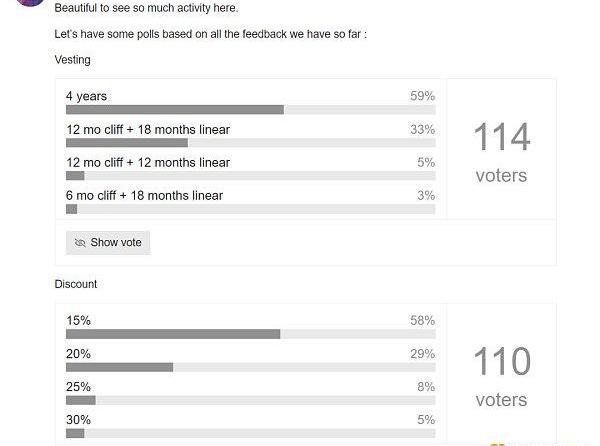Screen dimensions: 600x446
Task: Choose the 30% discount option label
Action: pyautogui.click(x=78, y=419)
